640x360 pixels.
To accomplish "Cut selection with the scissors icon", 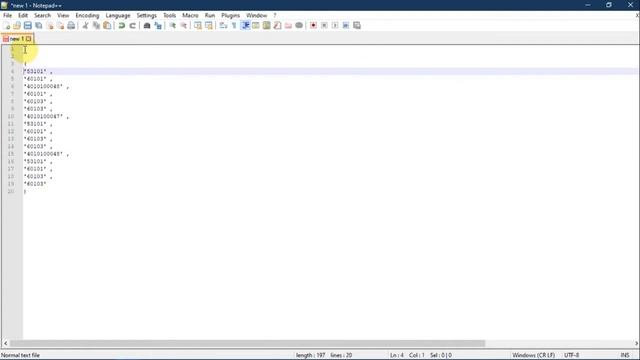I will click(x=85, y=26).
